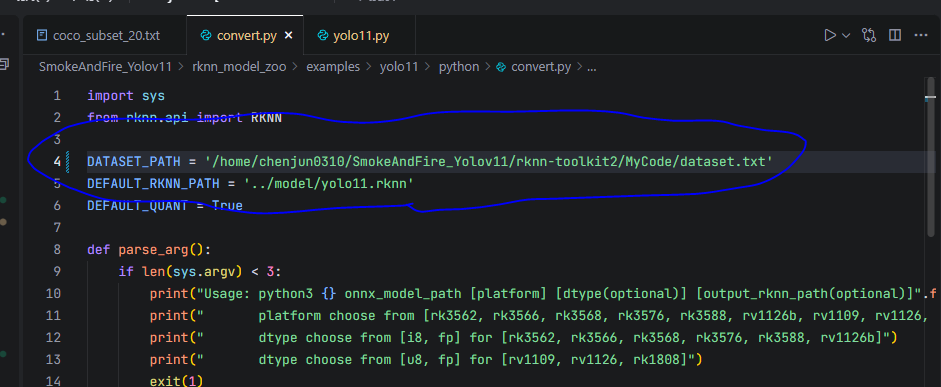Expand the breadcrumb symbols ellipsis
941x387 pixels.
pyautogui.click(x=591, y=67)
